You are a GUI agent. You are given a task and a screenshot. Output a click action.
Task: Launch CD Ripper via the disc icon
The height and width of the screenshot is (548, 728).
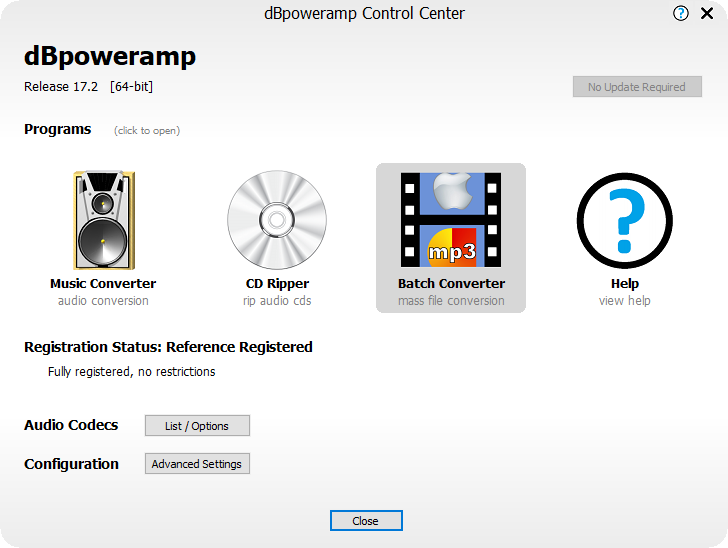pyautogui.click(x=277, y=220)
